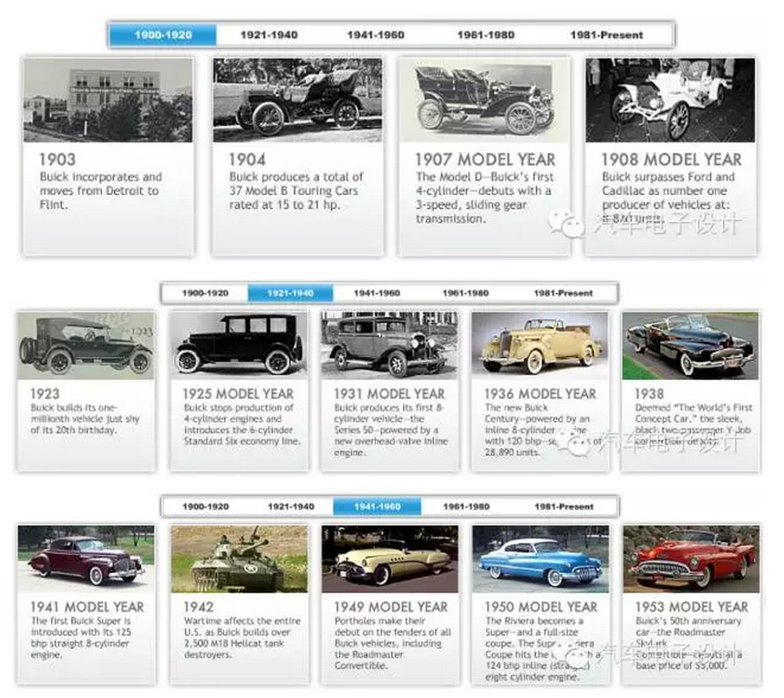Select the 1907 MODEL YEAR heading
The width and height of the screenshot is (784, 698).
tap(486, 159)
